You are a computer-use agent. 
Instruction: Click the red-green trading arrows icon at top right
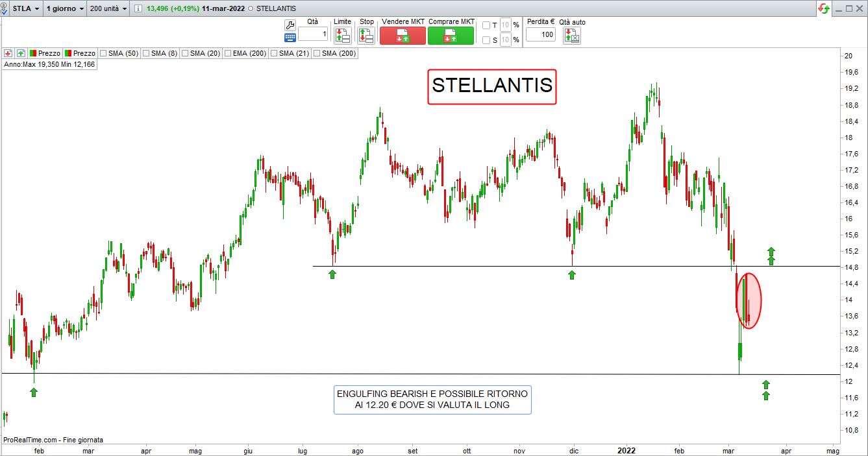pyautogui.click(x=824, y=8)
